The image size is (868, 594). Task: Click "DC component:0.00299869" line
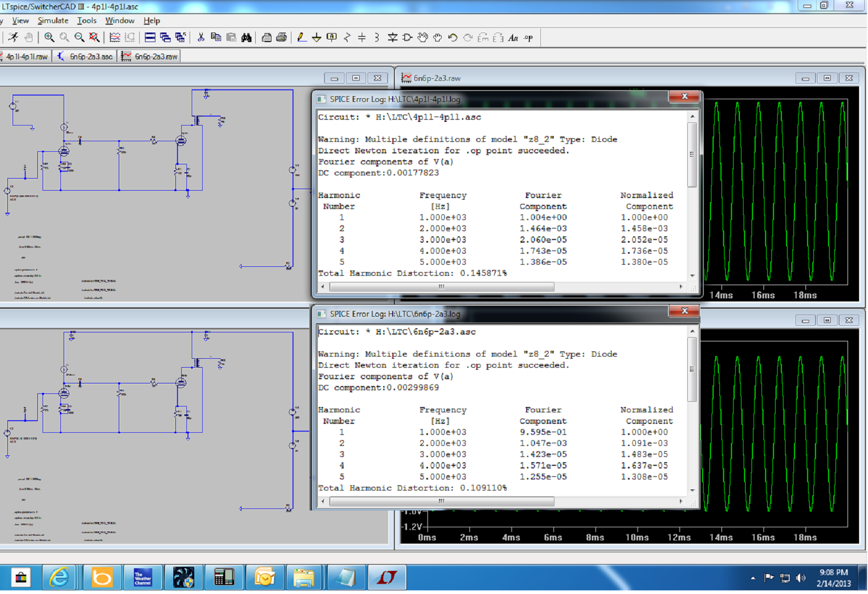point(379,388)
